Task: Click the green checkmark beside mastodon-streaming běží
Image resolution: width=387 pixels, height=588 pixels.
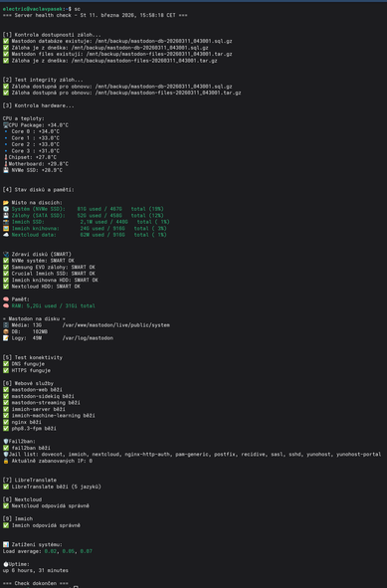Action: [x=6, y=402]
